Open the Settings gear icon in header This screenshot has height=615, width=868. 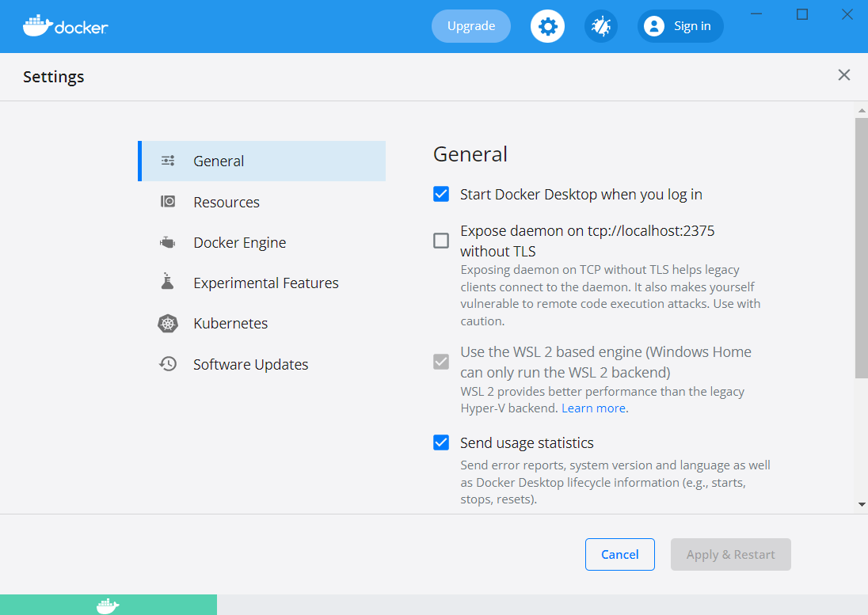[547, 26]
